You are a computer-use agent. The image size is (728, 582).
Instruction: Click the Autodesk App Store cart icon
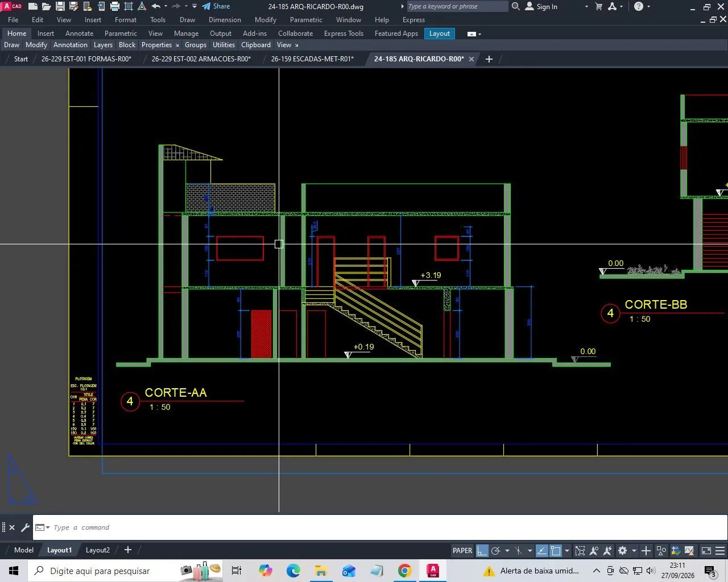click(x=599, y=6)
